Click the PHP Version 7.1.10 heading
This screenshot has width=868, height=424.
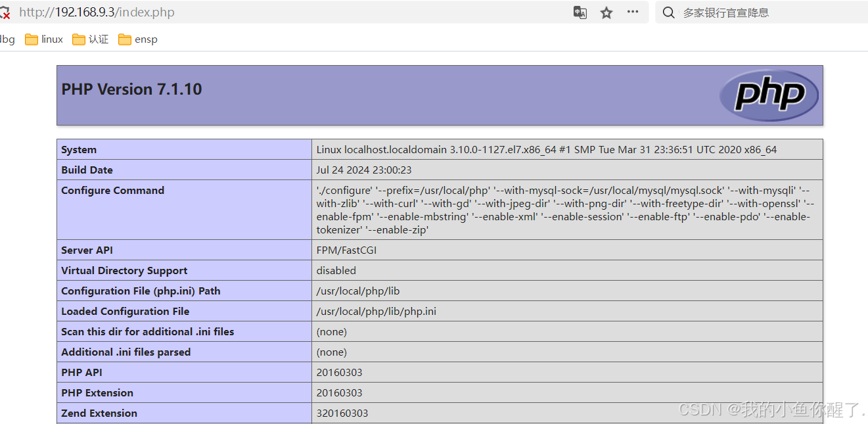click(x=131, y=89)
